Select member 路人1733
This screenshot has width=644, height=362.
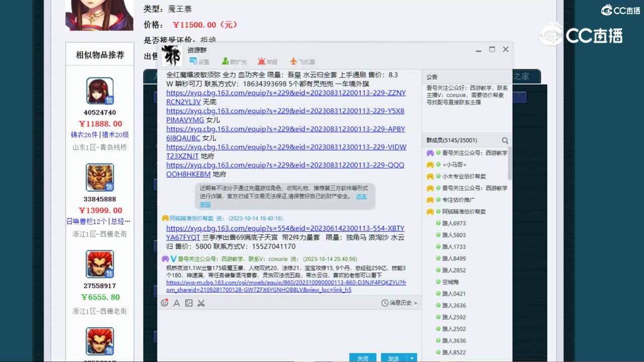click(x=454, y=247)
